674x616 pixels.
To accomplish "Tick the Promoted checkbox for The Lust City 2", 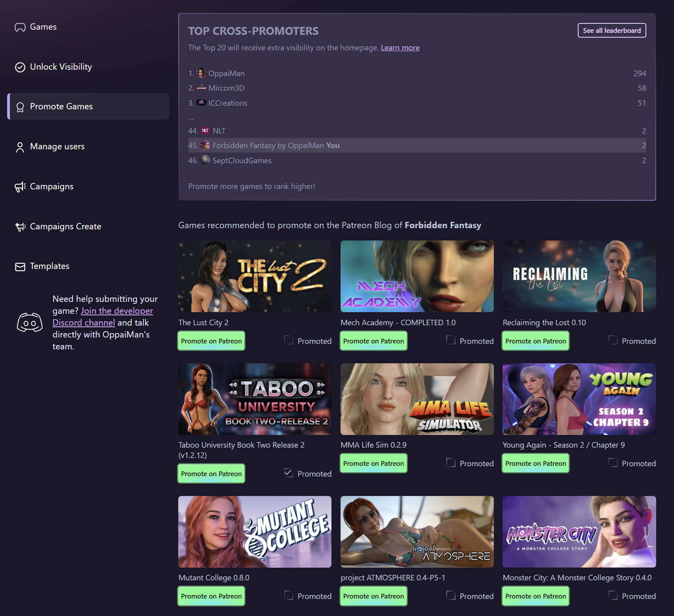I will point(289,340).
